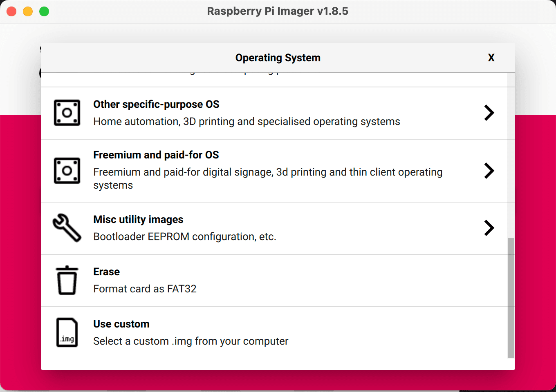Open the Freemium and paid-for OS entry
556x392 pixels.
[x=245, y=171]
